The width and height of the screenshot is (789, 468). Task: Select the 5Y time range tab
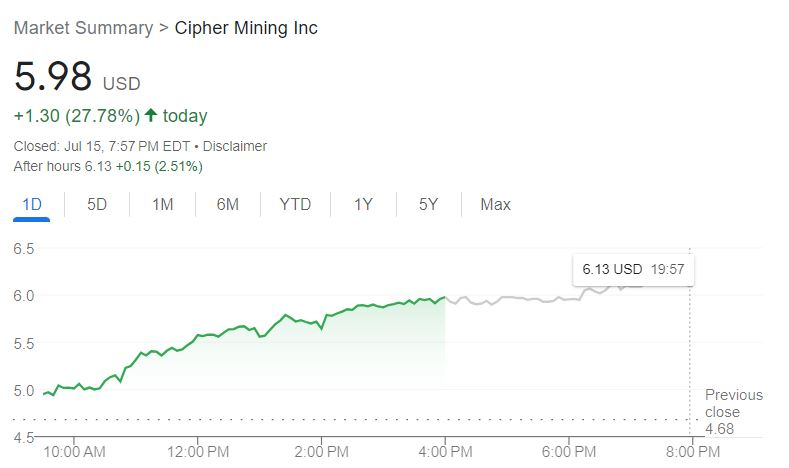428,204
